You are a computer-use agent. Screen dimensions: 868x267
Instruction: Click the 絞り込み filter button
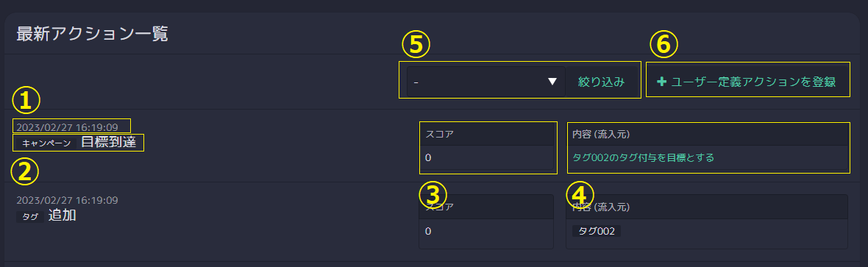coord(601,82)
